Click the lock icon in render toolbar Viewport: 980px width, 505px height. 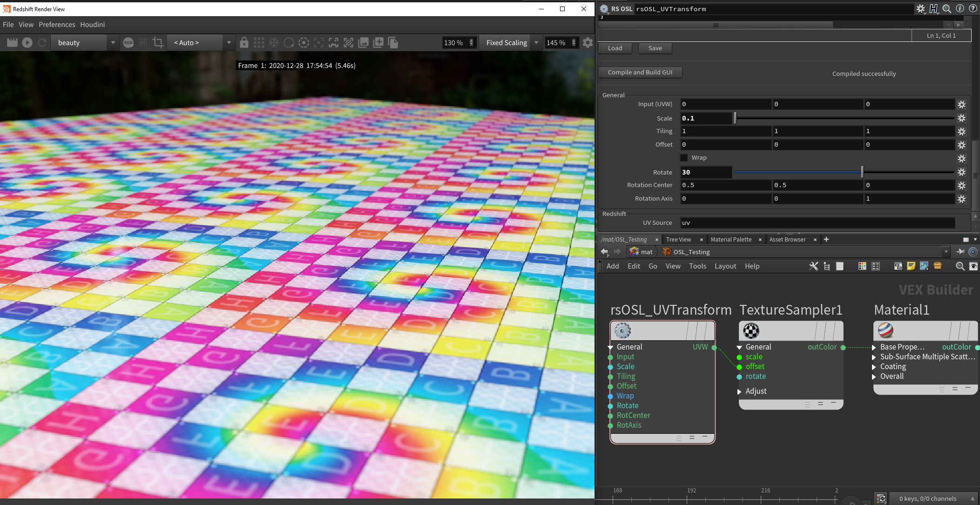click(x=244, y=43)
